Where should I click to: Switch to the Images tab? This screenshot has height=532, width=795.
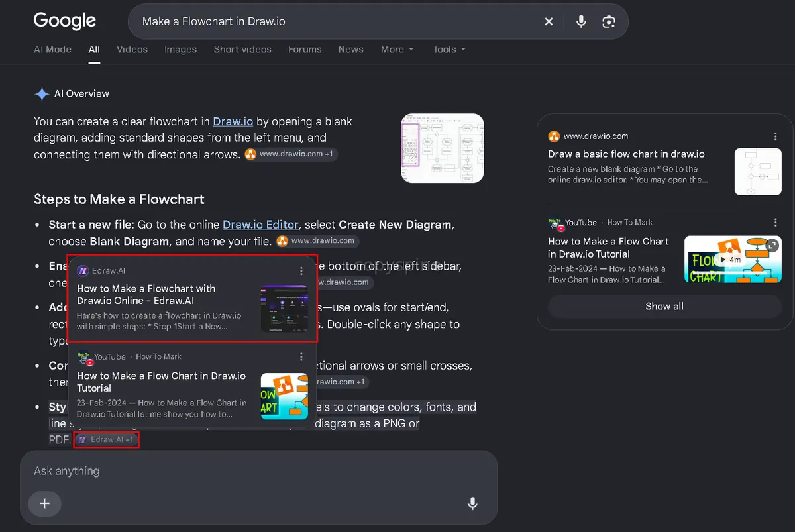[180, 50]
